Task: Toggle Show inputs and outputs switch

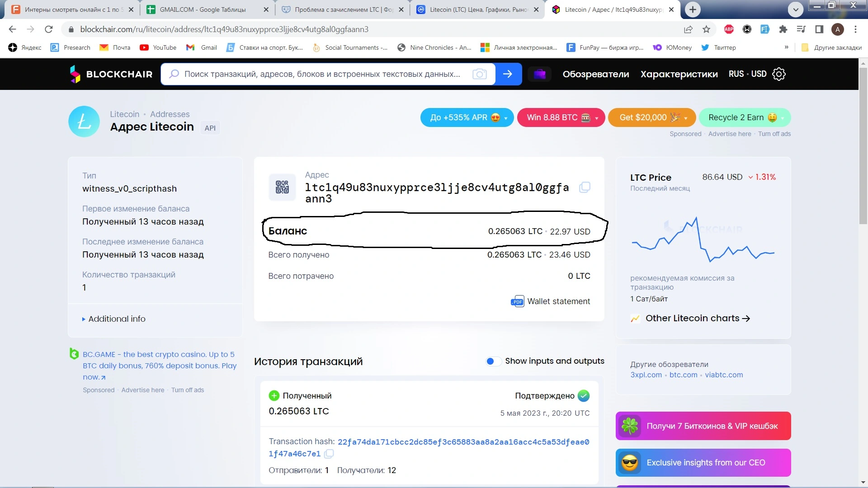Action: pos(493,361)
